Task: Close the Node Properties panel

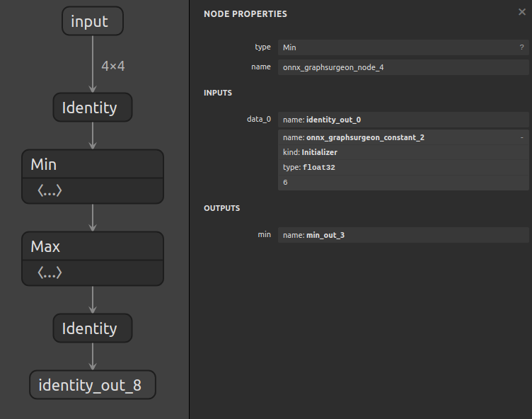Action: [x=522, y=12]
